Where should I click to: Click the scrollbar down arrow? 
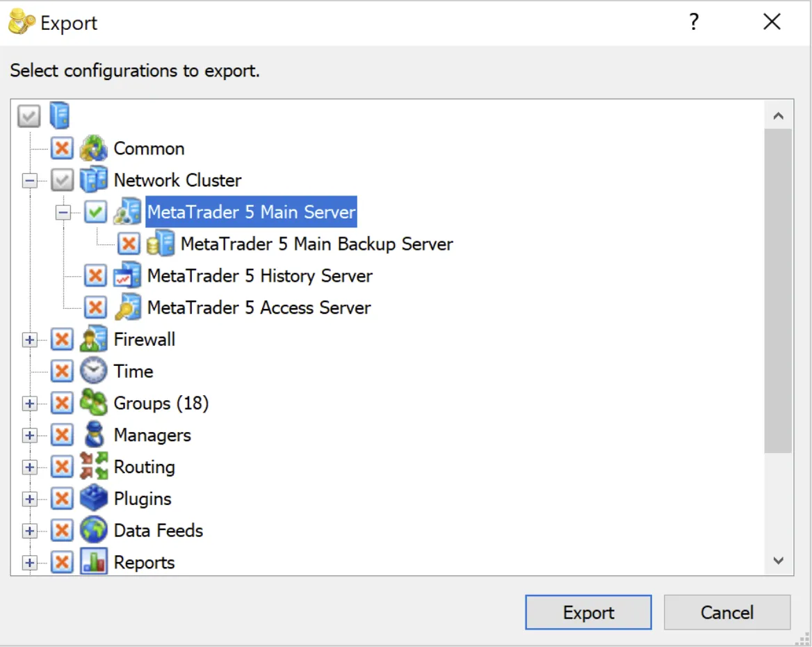pos(778,561)
